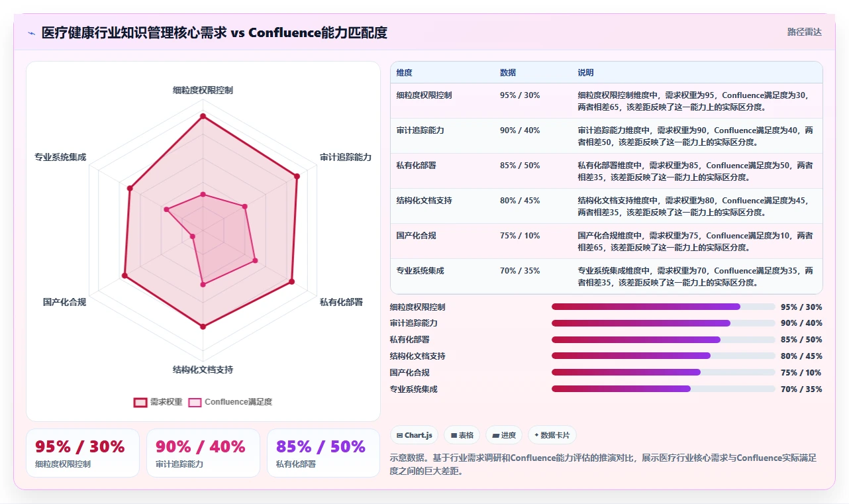Click the 结构化文档支持 progress bar
This screenshot has width=849, height=504.
pos(663,356)
